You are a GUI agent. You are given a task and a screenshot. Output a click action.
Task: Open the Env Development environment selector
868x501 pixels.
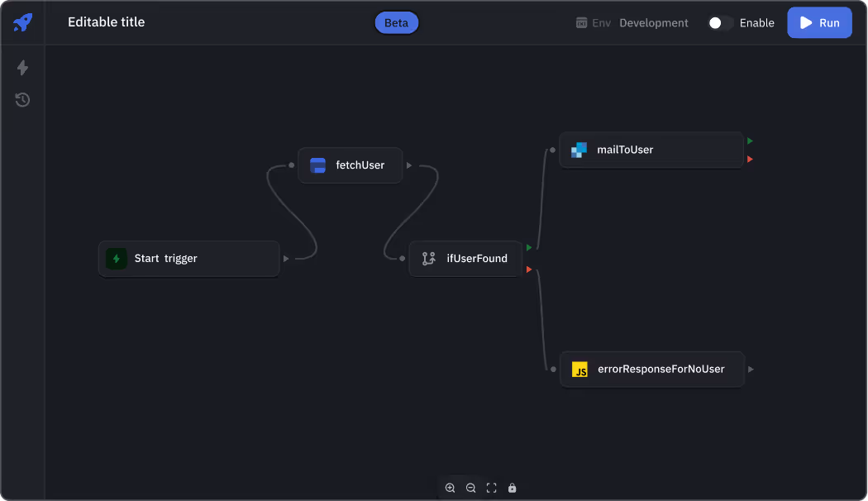tap(632, 23)
